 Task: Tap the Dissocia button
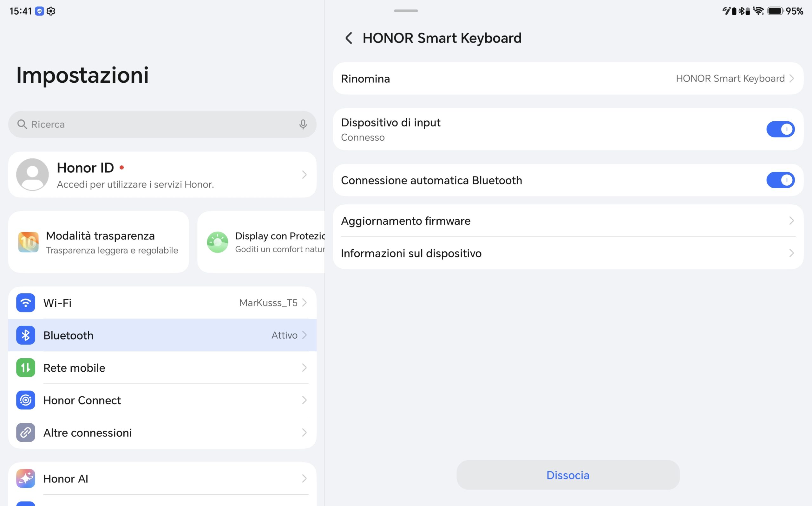pyautogui.click(x=568, y=475)
